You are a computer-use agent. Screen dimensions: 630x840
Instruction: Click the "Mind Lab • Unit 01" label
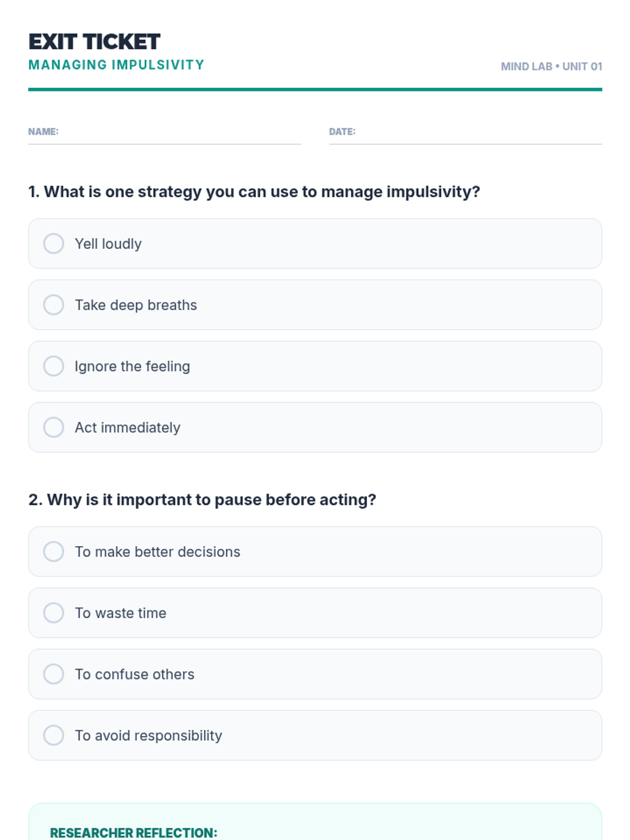551,67
